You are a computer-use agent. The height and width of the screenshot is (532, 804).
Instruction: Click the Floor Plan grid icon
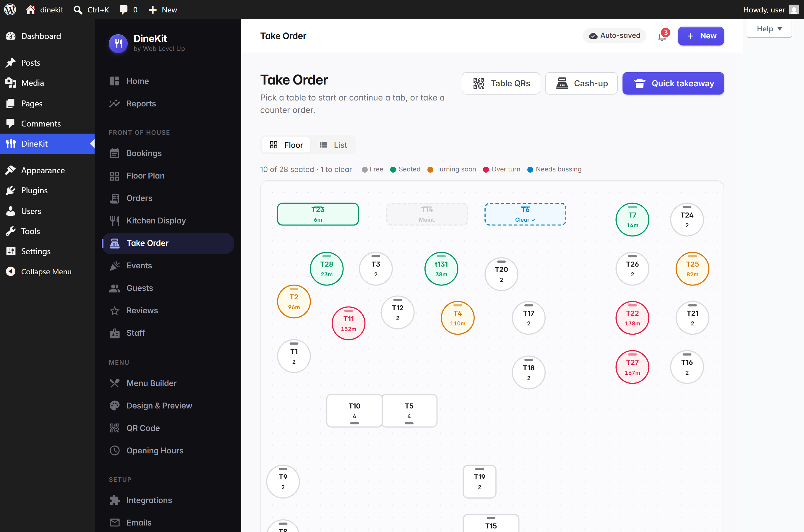(x=115, y=176)
